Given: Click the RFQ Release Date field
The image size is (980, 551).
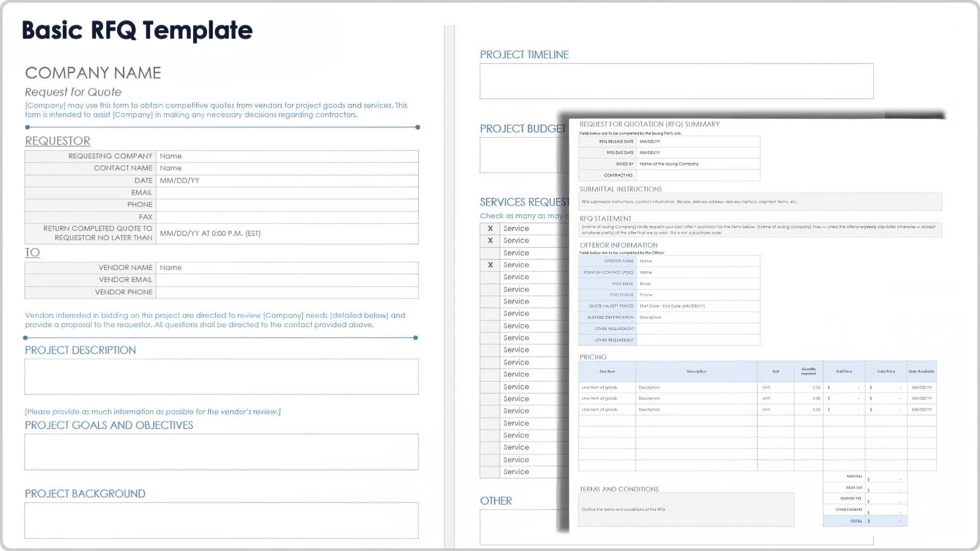Looking at the screenshot, I should point(698,141).
